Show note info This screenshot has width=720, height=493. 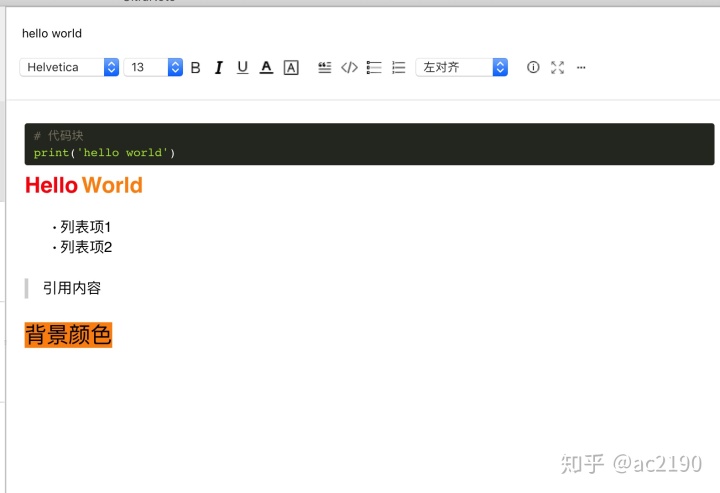pyautogui.click(x=533, y=67)
